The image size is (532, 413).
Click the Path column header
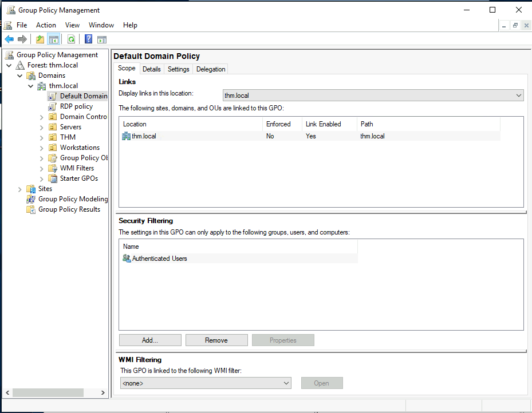(x=428, y=124)
